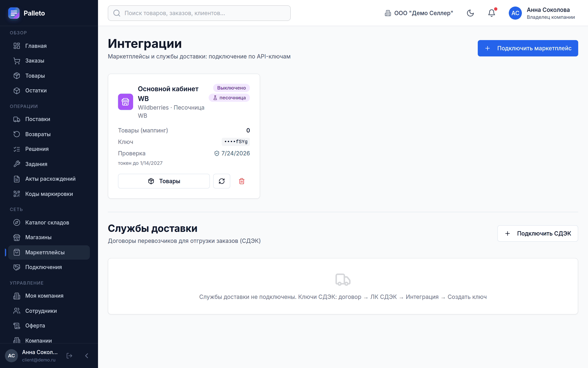Click the delivery truck placeholder icon

(343, 280)
